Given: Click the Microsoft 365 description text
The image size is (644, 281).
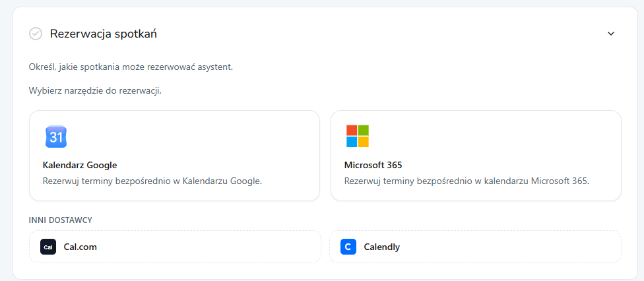Looking at the screenshot, I should coord(467,181).
